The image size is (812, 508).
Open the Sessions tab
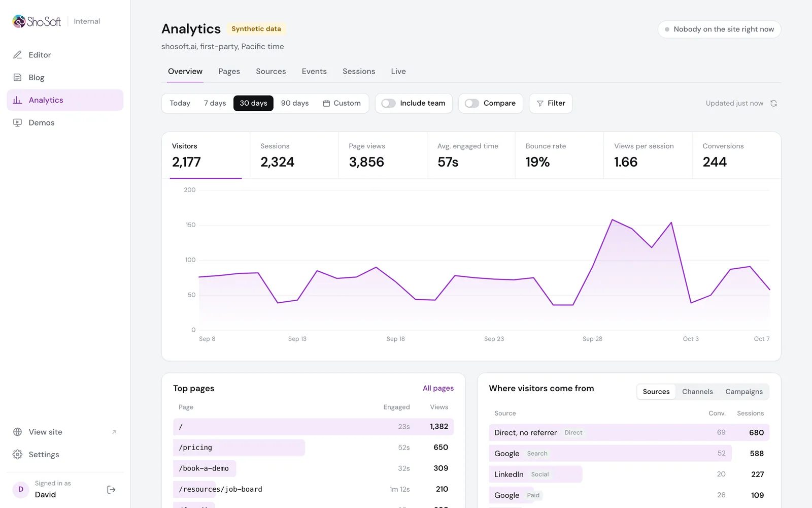(x=359, y=72)
